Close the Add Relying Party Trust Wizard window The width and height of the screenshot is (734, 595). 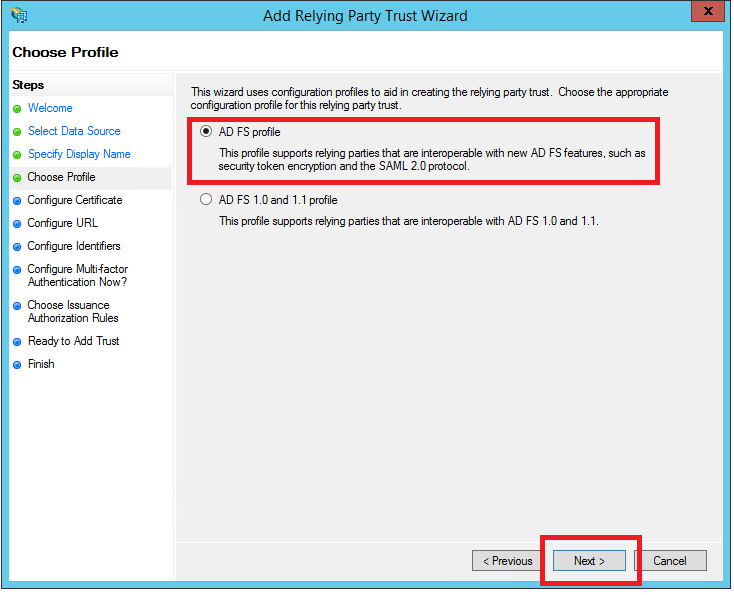click(709, 11)
